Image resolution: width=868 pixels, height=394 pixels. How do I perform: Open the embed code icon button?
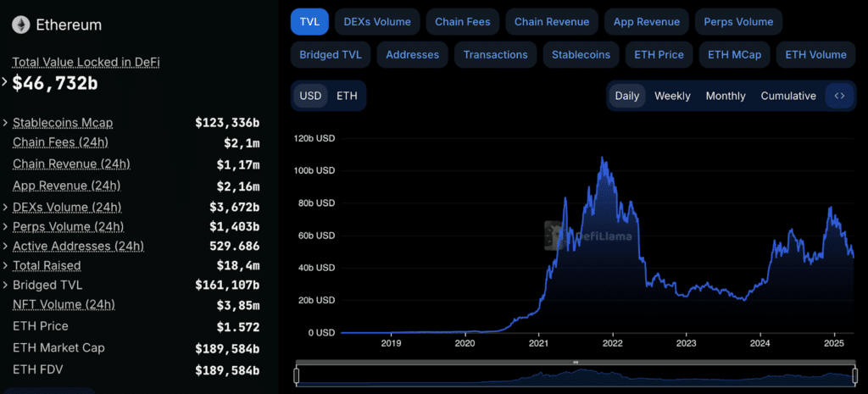pyautogui.click(x=839, y=96)
